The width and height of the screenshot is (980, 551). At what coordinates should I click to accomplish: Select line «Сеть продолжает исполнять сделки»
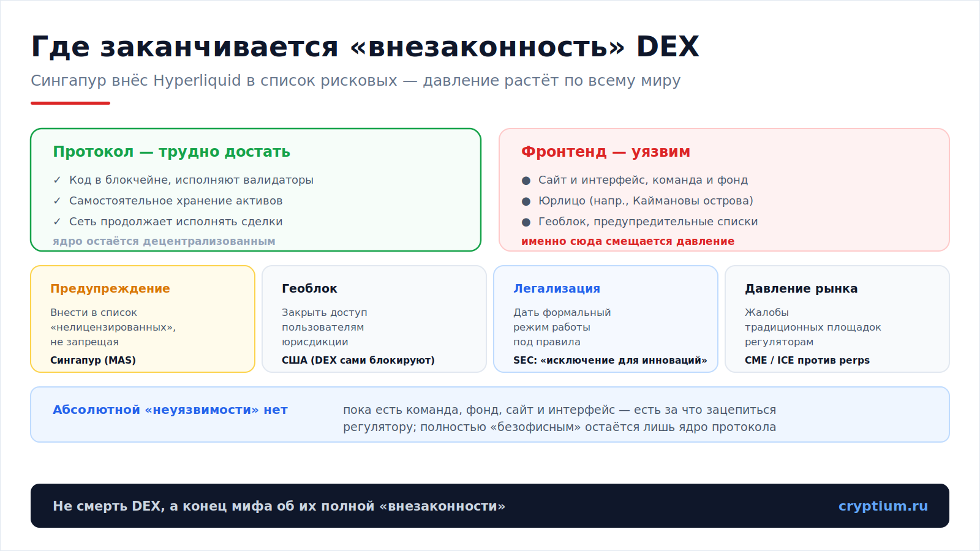(x=176, y=222)
